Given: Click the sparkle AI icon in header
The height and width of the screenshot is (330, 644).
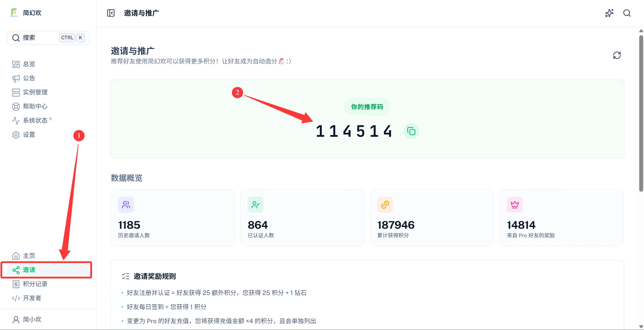Looking at the screenshot, I should 609,13.
